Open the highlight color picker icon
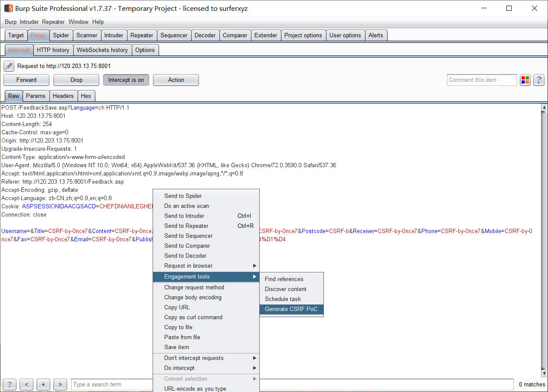The height and width of the screenshot is (392, 548). pos(525,80)
